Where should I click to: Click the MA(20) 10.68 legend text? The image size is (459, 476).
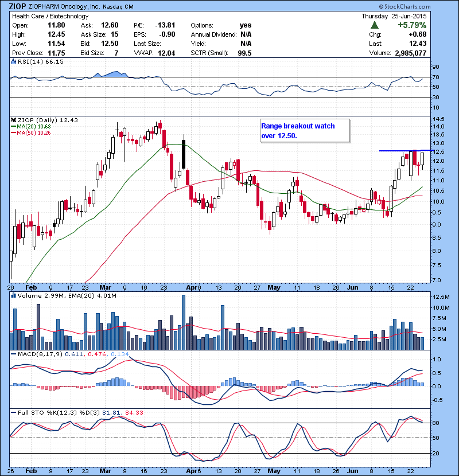pos(34,127)
